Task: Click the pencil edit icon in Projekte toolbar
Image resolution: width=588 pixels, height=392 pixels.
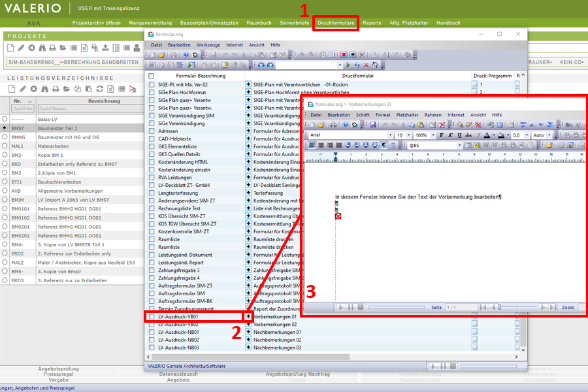Action: (x=21, y=48)
